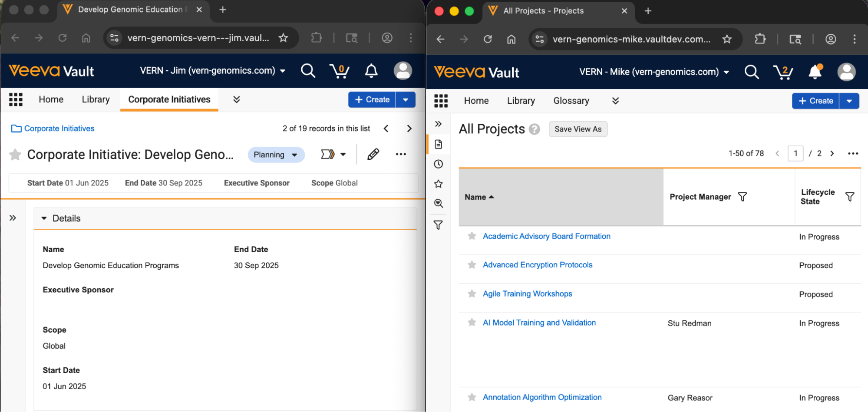Click the filter icon in the left sidebar
This screenshot has width=868, height=412.
(x=439, y=225)
